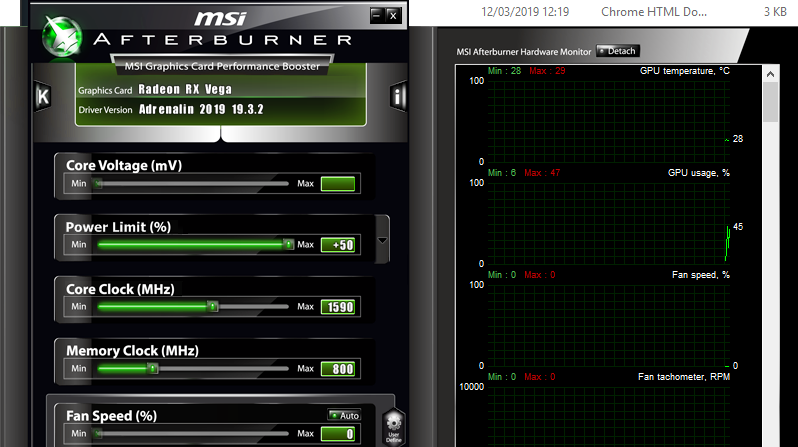The height and width of the screenshot is (447, 798).
Task: Select the Memory Clock 800 value field
Action: pyautogui.click(x=338, y=369)
